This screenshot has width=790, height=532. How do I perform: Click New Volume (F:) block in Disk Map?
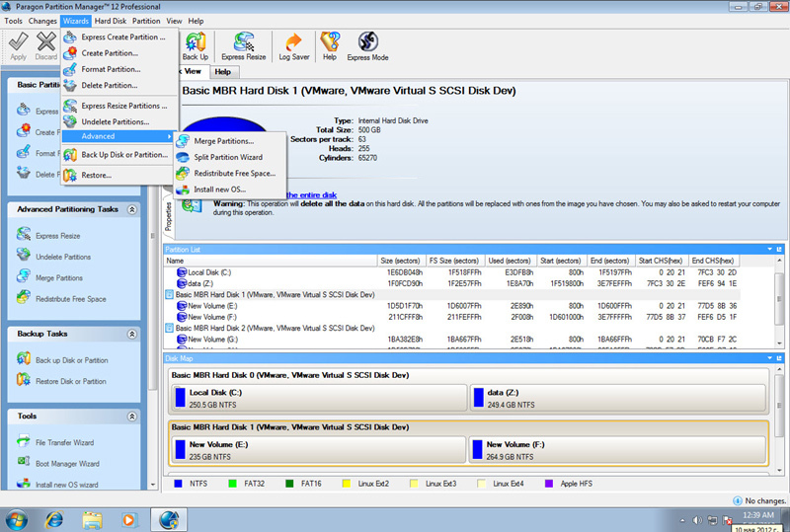(x=617, y=450)
